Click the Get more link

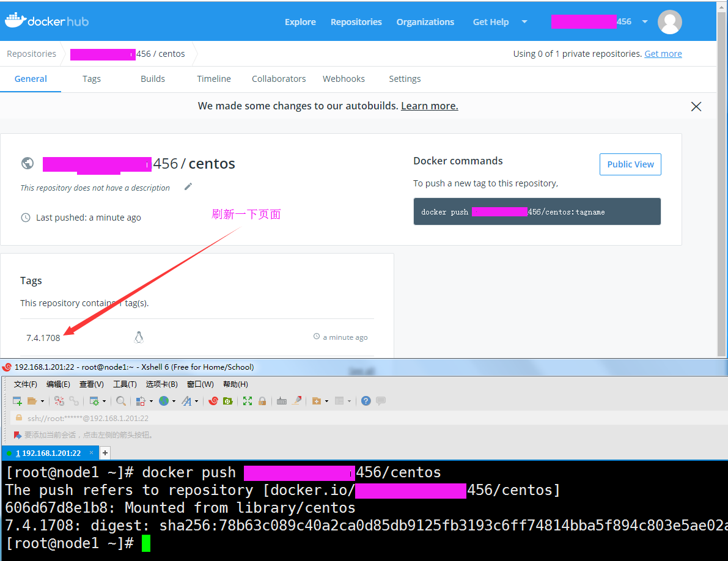tap(663, 54)
